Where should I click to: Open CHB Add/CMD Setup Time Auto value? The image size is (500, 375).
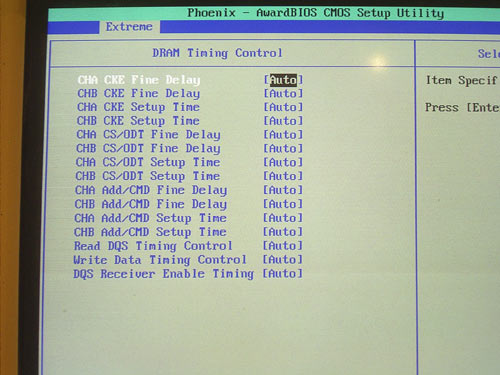[x=283, y=232]
